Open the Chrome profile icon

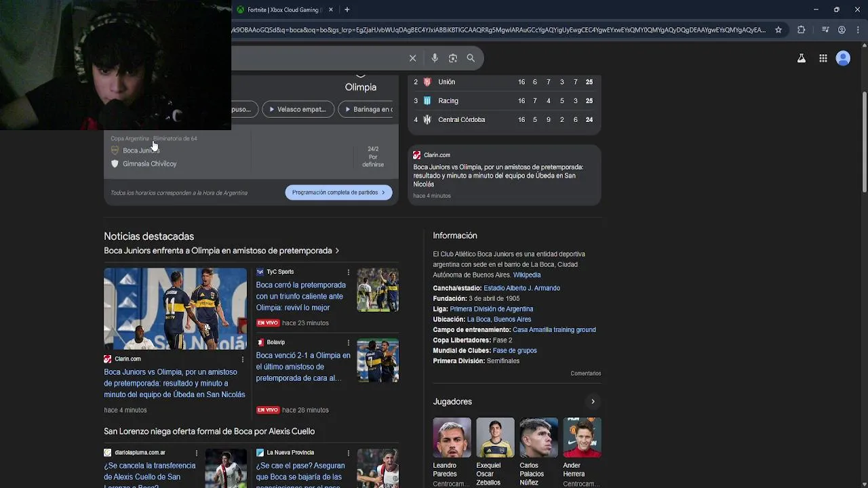tap(842, 30)
